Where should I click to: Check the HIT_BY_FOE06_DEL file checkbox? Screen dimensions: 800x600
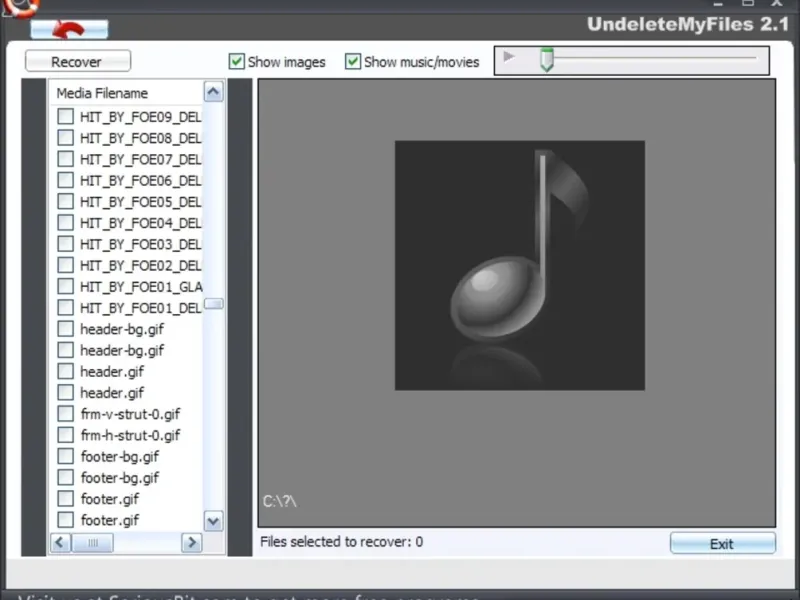(65, 180)
